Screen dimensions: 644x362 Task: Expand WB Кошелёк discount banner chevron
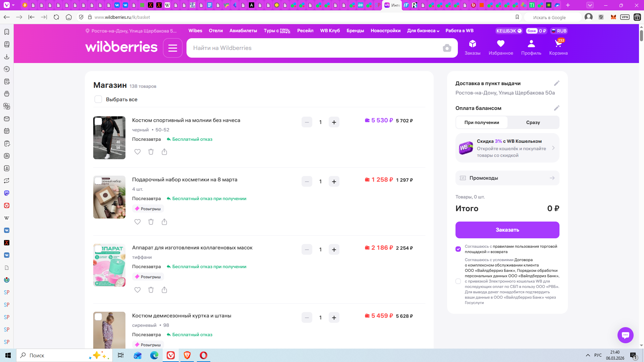click(x=553, y=148)
